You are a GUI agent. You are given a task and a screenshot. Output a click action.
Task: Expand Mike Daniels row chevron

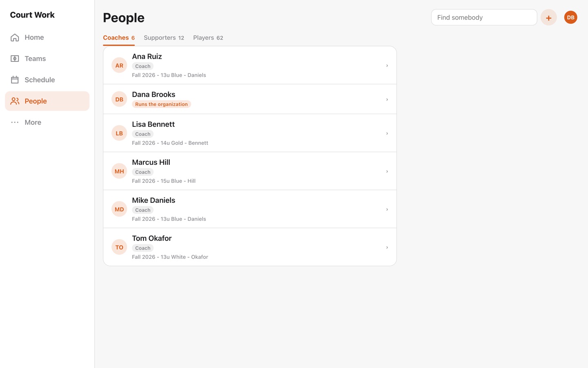pos(387,209)
